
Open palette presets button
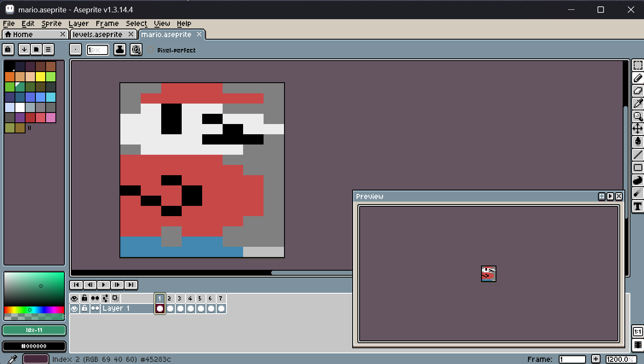(x=36, y=49)
